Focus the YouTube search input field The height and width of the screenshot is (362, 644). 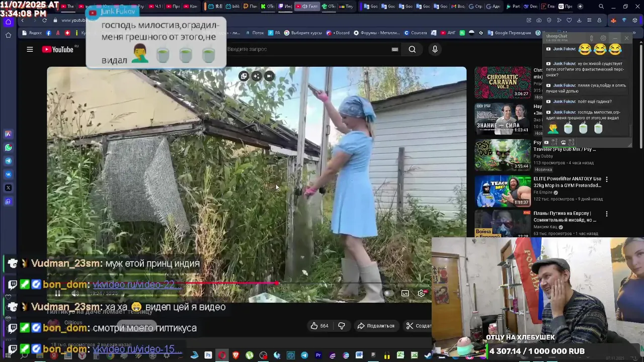[307, 49]
